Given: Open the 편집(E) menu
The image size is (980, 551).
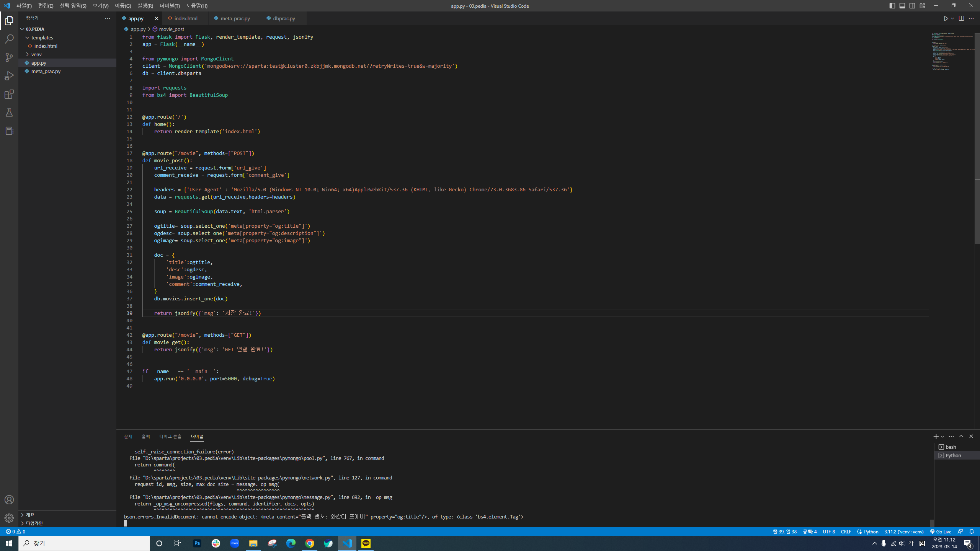Looking at the screenshot, I should tap(46, 6).
